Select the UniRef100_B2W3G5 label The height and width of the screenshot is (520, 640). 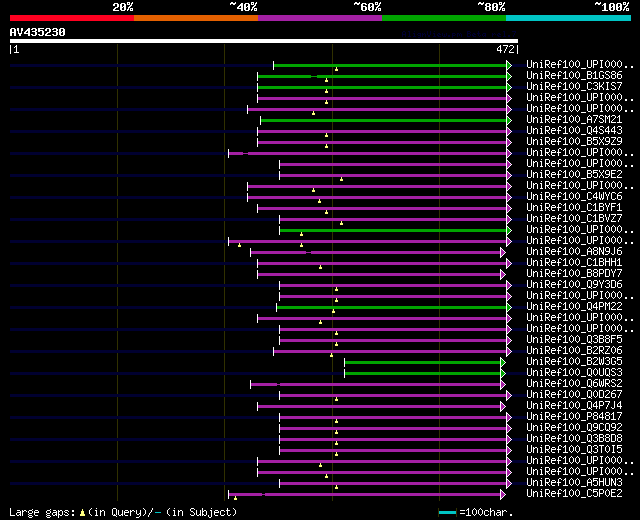[574, 362]
